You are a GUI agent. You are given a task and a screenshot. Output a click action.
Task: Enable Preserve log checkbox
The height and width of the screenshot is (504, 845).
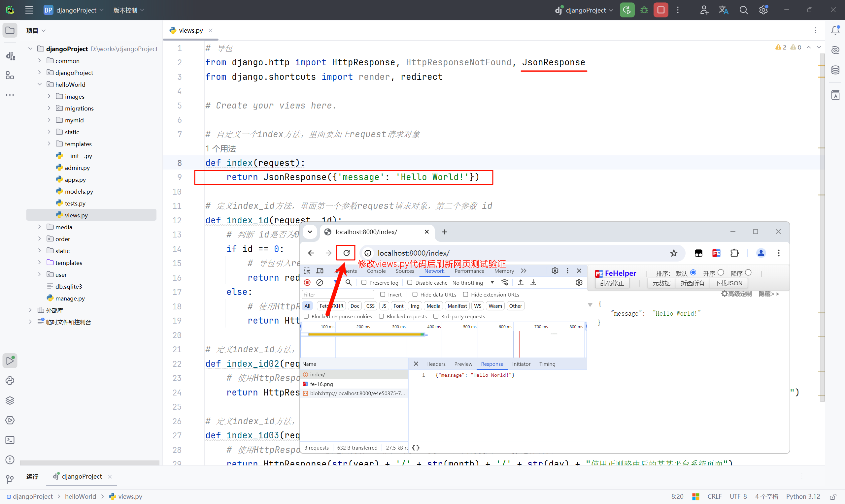tap(363, 283)
